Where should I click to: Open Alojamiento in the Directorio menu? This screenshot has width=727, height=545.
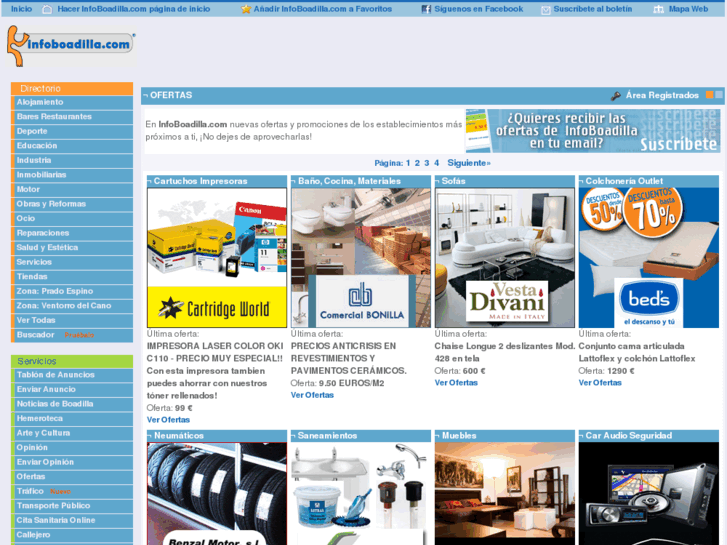(72, 102)
